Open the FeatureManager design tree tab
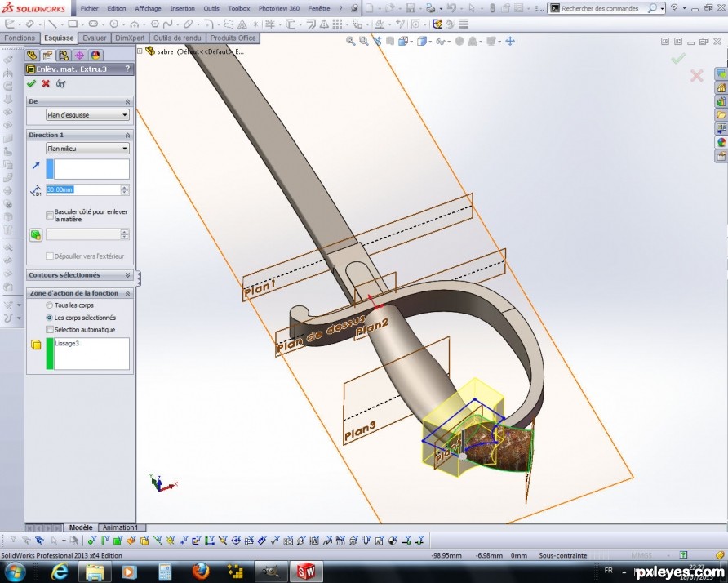This screenshot has width=728, height=583. 32,56
